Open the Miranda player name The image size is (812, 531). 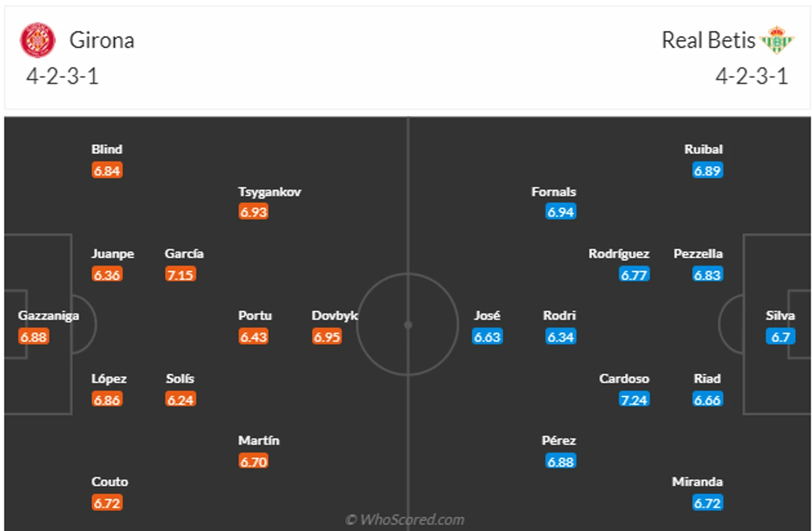[697, 482]
